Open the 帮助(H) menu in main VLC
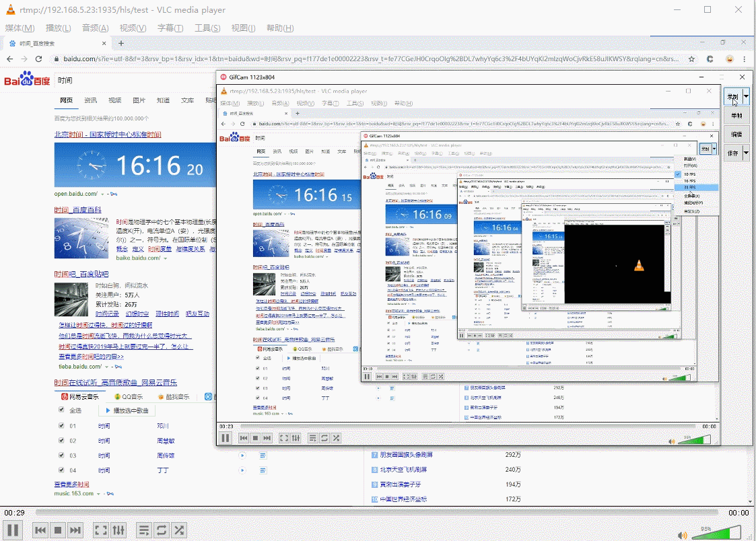The image size is (756, 541). (x=280, y=28)
